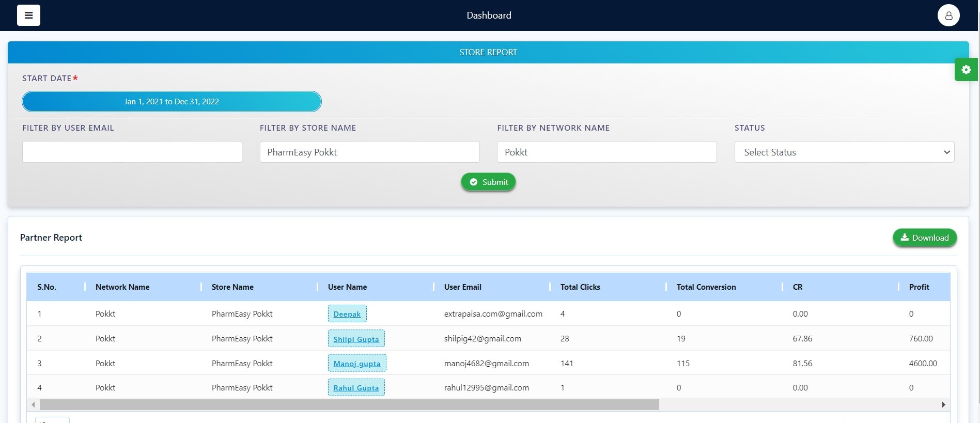Sort by Total Clicks column
The image size is (980, 423).
pos(580,287)
